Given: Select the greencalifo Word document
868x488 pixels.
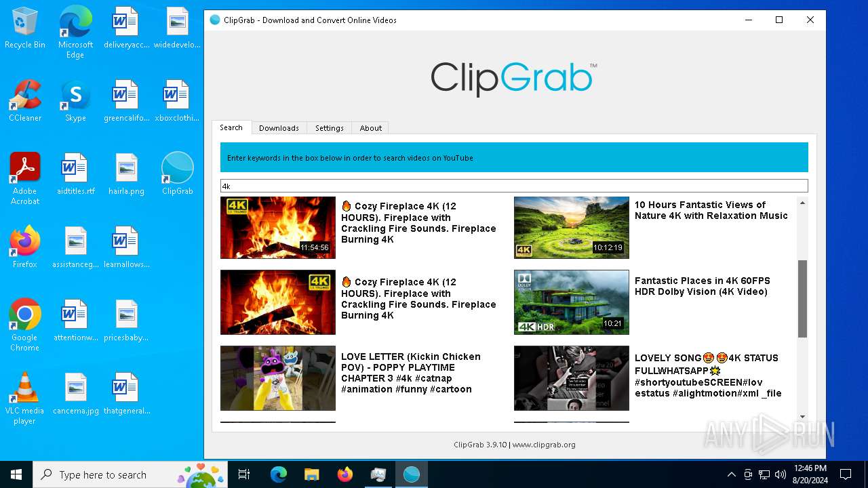Looking at the screenshot, I should point(126,102).
